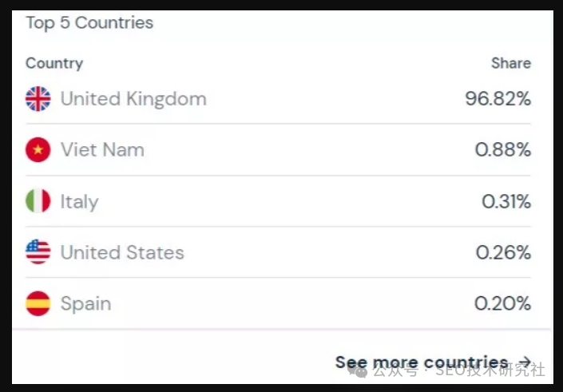
Task: Click the Viet Nam flag icon
Action: pyautogui.click(x=38, y=150)
